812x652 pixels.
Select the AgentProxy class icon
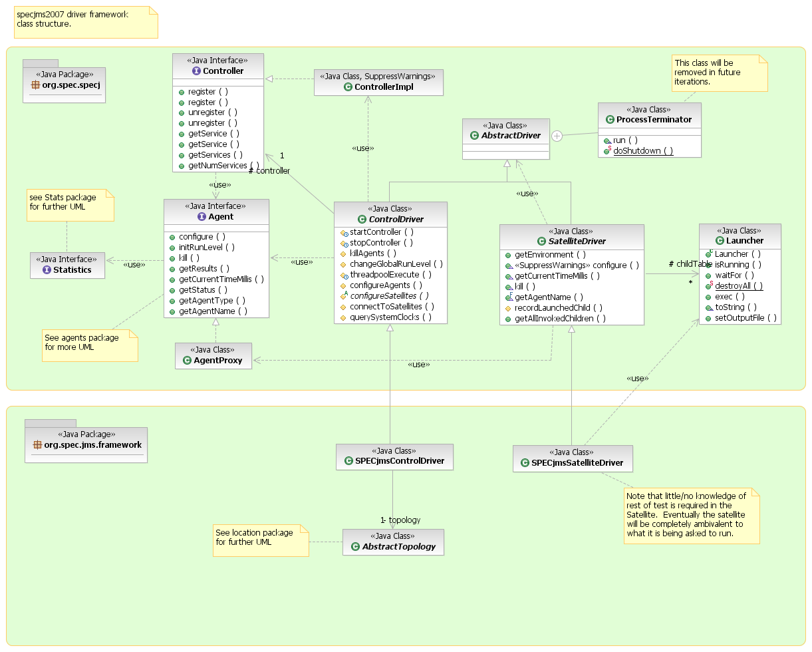click(187, 360)
